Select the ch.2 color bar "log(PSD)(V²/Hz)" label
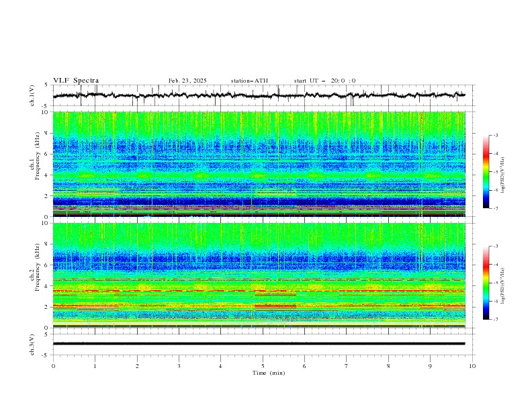The image size is (532, 411). pos(502,286)
